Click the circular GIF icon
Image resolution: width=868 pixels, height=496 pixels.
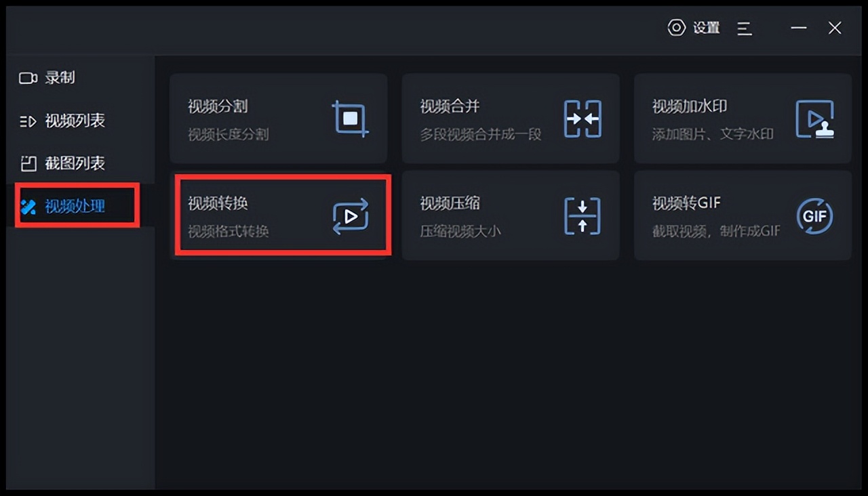[x=814, y=216]
